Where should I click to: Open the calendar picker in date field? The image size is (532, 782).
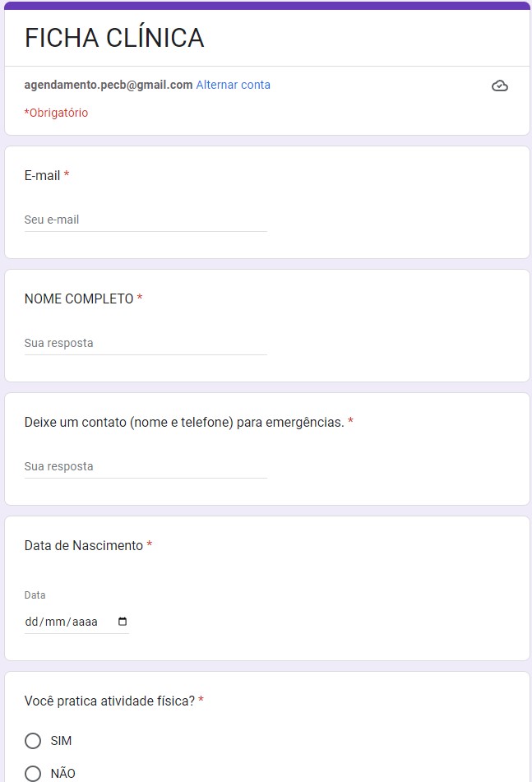[123, 622]
